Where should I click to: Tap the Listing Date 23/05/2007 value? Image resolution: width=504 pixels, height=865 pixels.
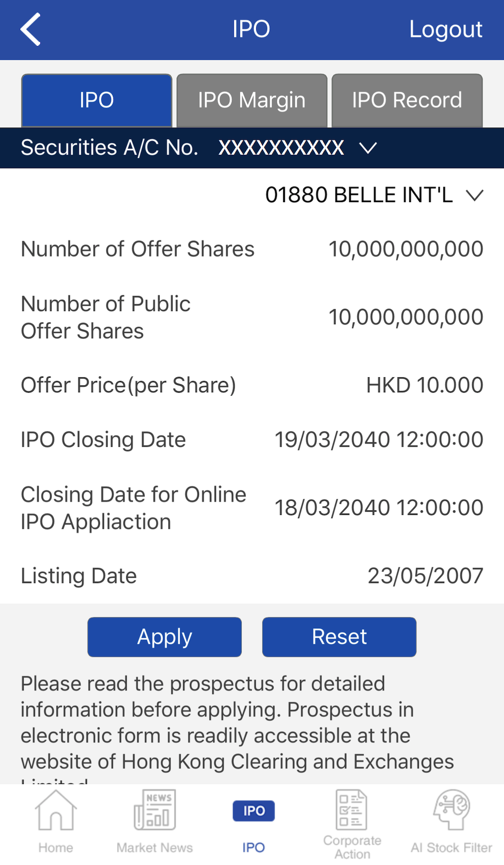(x=425, y=576)
